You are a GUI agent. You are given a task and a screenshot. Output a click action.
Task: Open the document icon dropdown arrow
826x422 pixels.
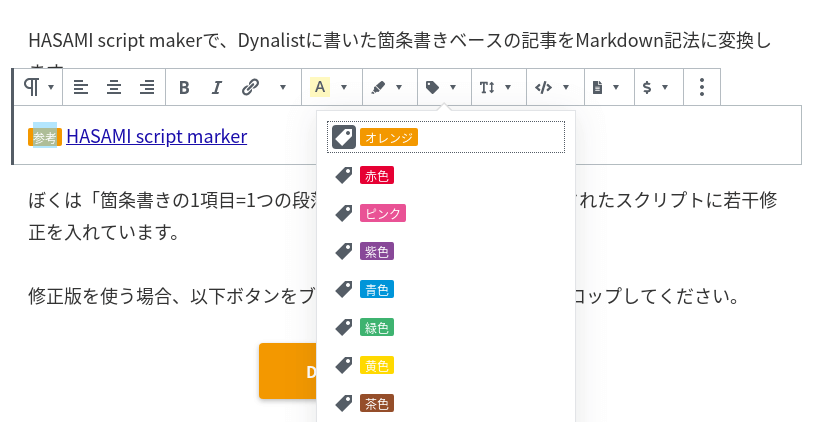tap(616, 87)
